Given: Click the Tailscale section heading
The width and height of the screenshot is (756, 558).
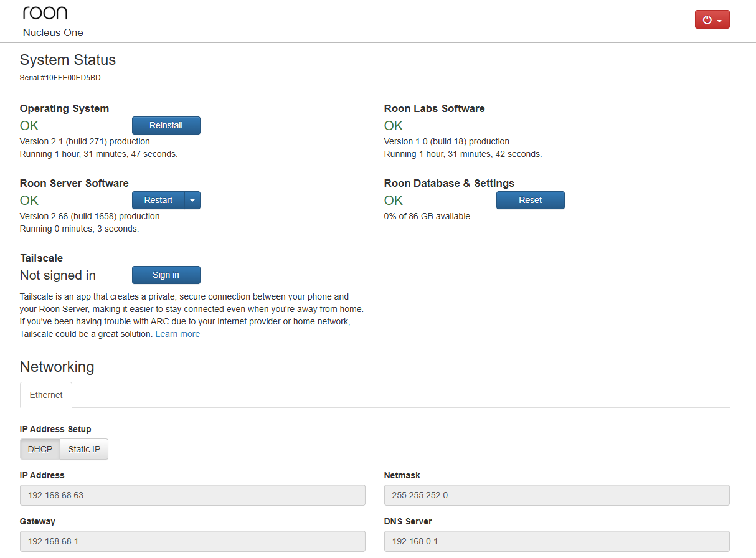Looking at the screenshot, I should point(41,258).
